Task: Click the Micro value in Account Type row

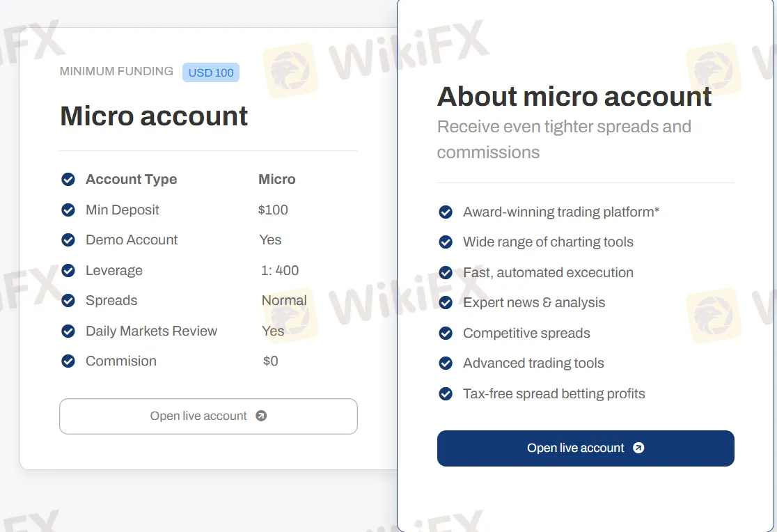Action: 276,179
